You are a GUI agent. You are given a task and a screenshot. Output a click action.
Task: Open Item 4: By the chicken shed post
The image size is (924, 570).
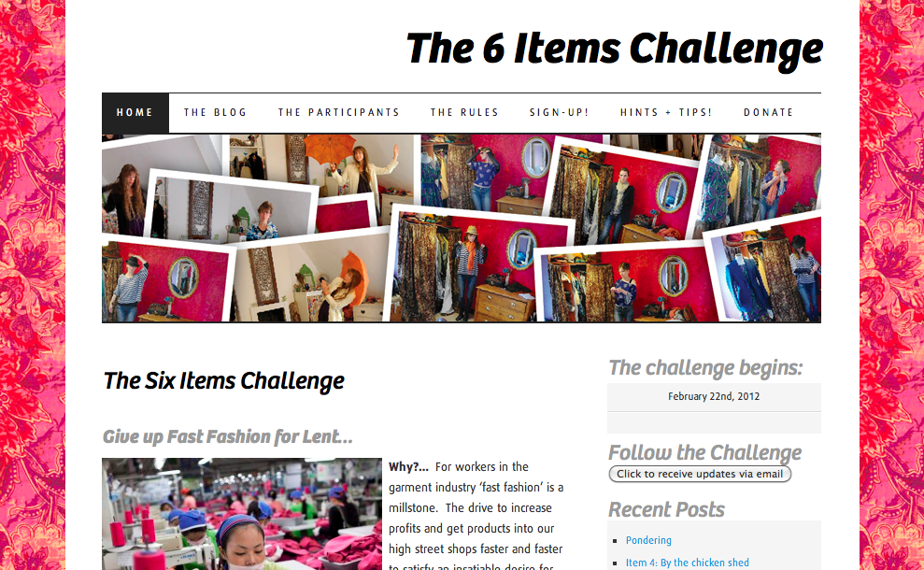[x=687, y=563]
